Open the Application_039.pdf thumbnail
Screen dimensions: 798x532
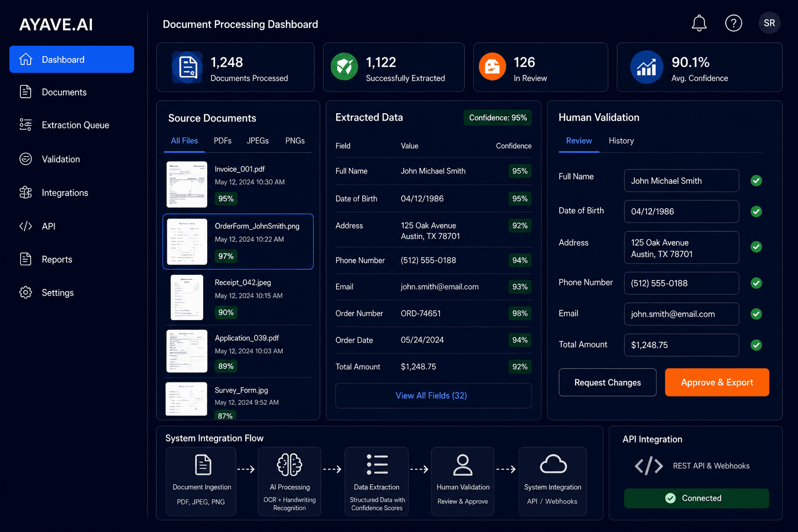(x=187, y=351)
